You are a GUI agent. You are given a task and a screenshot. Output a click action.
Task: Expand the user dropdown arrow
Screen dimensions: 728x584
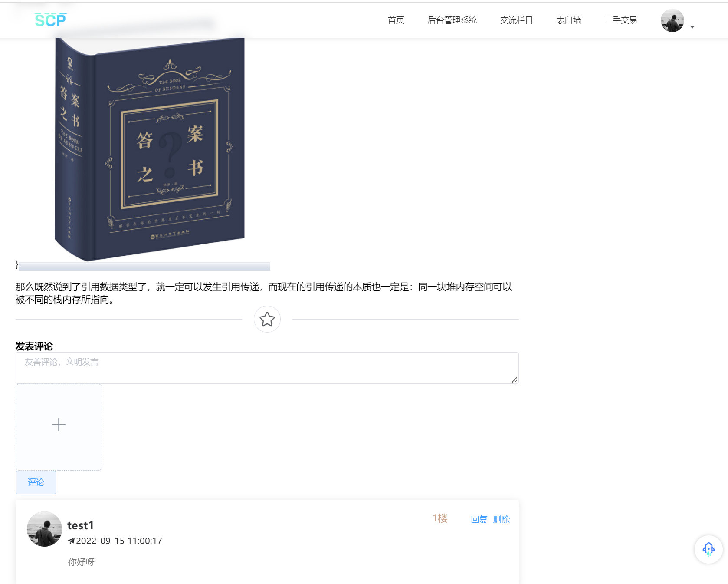pyautogui.click(x=692, y=27)
